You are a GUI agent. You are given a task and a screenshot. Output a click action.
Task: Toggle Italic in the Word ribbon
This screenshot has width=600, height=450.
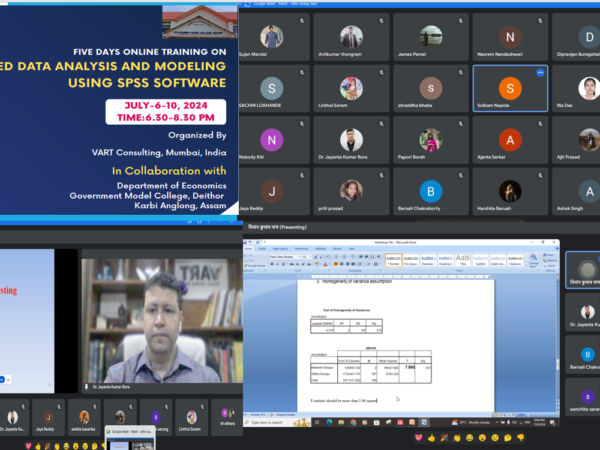click(278, 264)
